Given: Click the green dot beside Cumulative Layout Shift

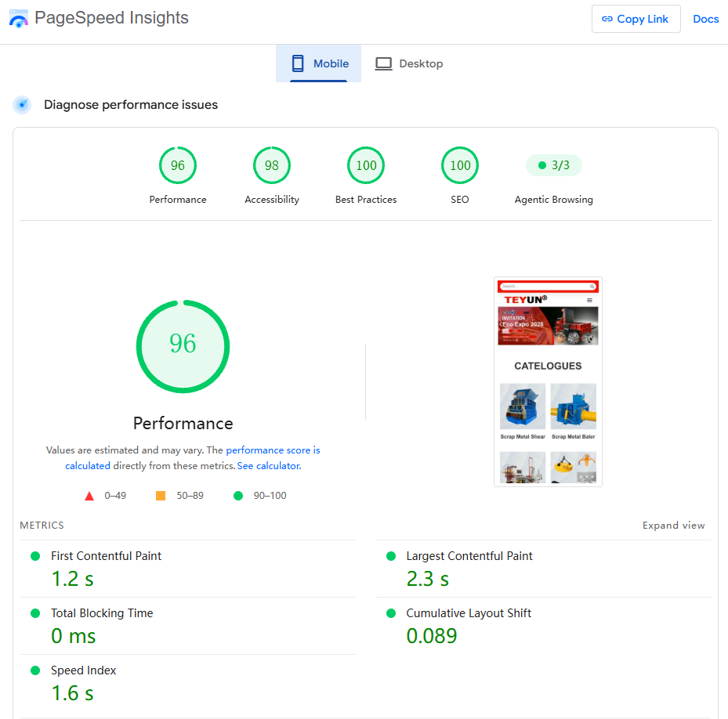Looking at the screenshot, I should 391,613.
